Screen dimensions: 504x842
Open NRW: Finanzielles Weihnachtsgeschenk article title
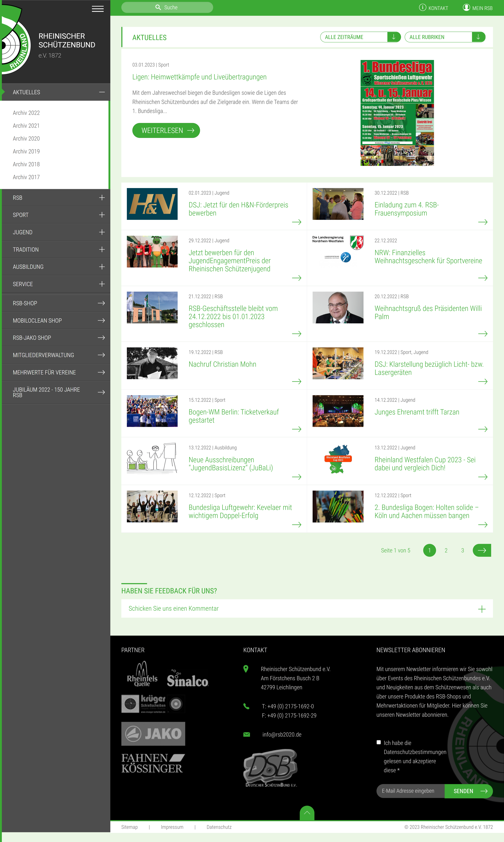point(428,257)
